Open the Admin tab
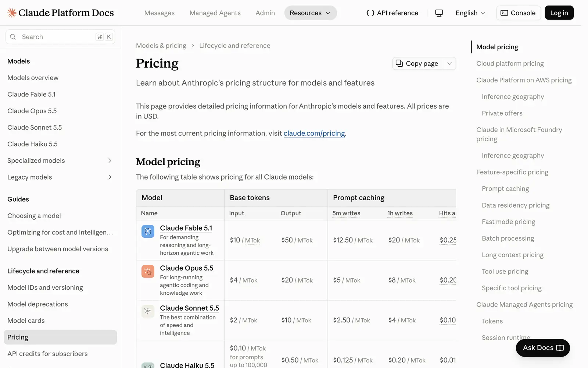Image resolution: width=588 pixels, height=368 pixels. pyautogui.click(x=265, y=13)
